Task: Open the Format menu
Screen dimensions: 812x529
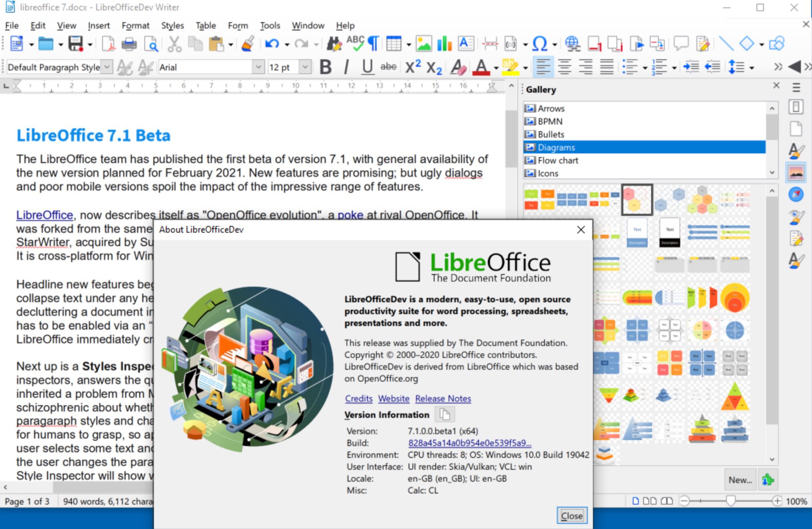Action: click(135, 25)
